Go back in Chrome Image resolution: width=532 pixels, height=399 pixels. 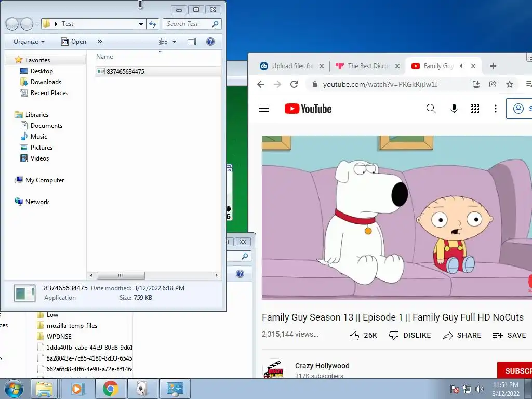click(261, 84)
